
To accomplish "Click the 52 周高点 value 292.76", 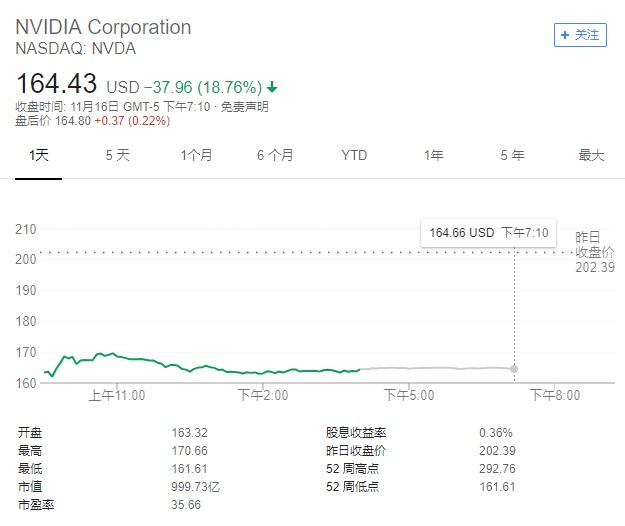I will pyautogui.click(x=497, y=469).
